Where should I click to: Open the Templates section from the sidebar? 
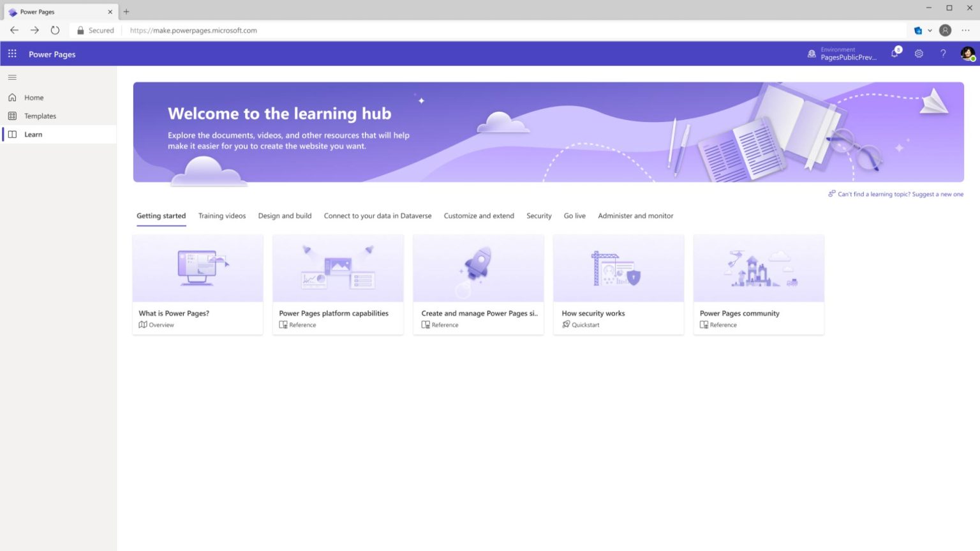click(13, 116)
